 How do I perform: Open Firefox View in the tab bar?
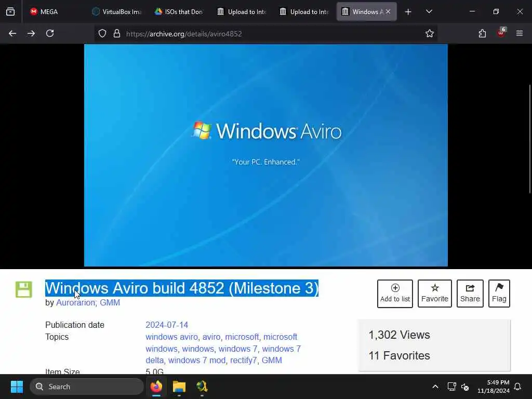pyautogui.click(x=10, y=11)
